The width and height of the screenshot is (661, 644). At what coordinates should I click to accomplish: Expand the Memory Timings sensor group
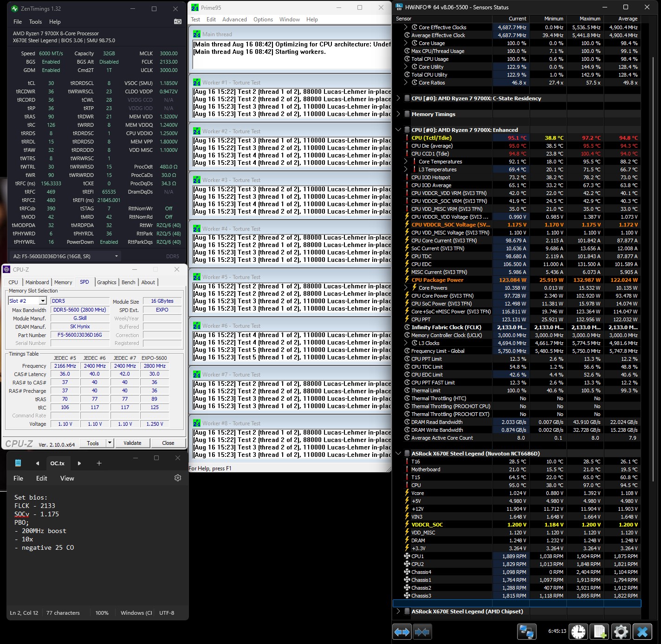pyautogui.click(x=398, y=114)
